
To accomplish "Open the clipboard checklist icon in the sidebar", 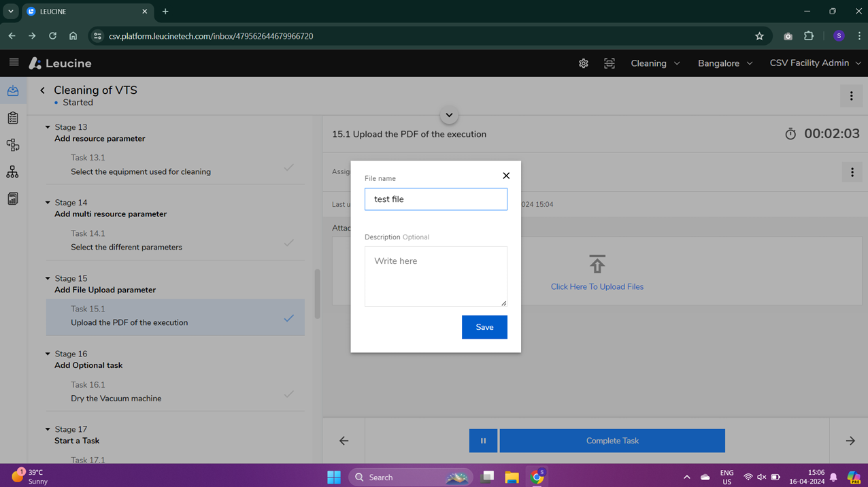I will click(13, 118).
